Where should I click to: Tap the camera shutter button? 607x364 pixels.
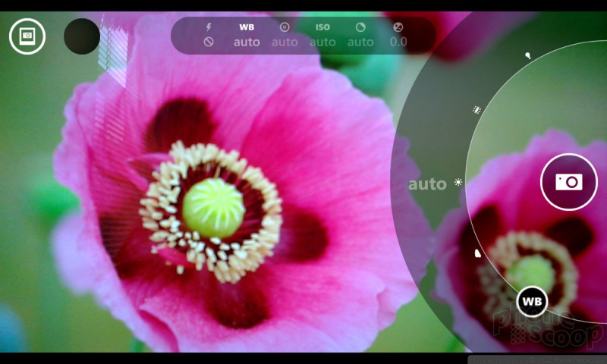tap(568, 182)
